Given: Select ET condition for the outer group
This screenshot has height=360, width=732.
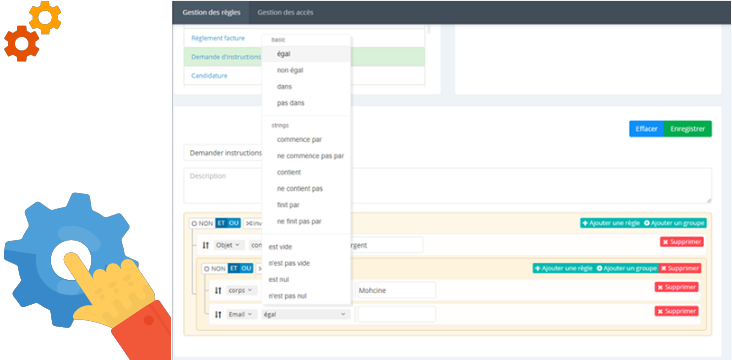Looking at the screenshot, I should (x=221, y=223).
